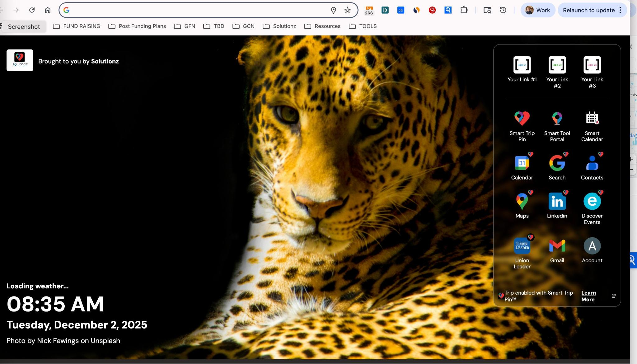Click the Account avatar tile
The width and height of the screenshot is (637, 364).
point(592,246)
